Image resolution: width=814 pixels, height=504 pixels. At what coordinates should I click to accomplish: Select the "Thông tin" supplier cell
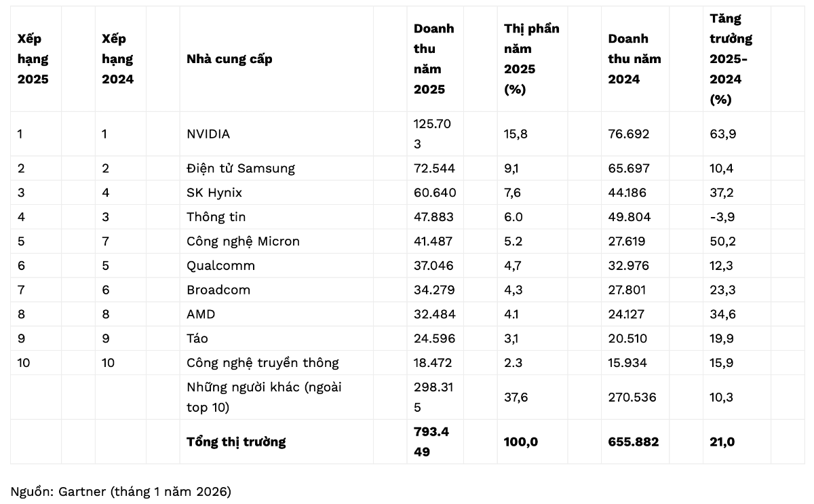(216, 217)
